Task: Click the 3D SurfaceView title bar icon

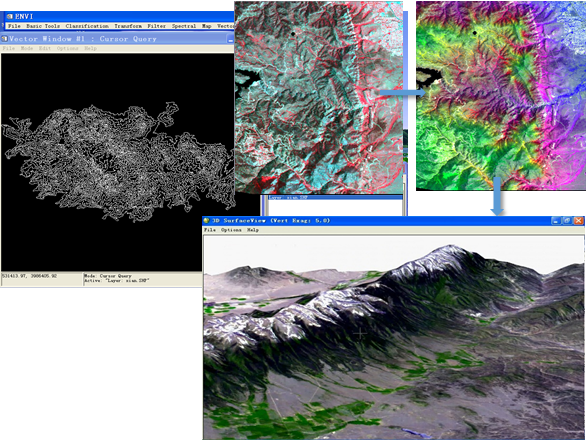Action: (206, 221)
